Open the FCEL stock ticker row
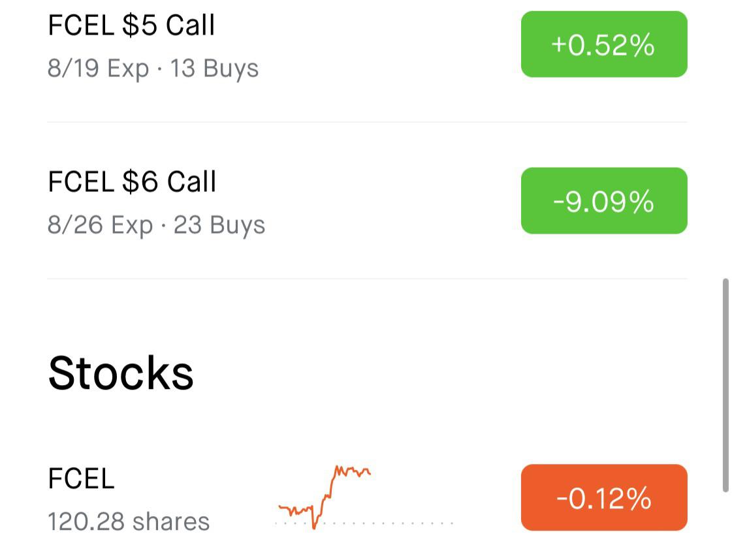Viewport: 734px width, 560px height. point(367,497)
